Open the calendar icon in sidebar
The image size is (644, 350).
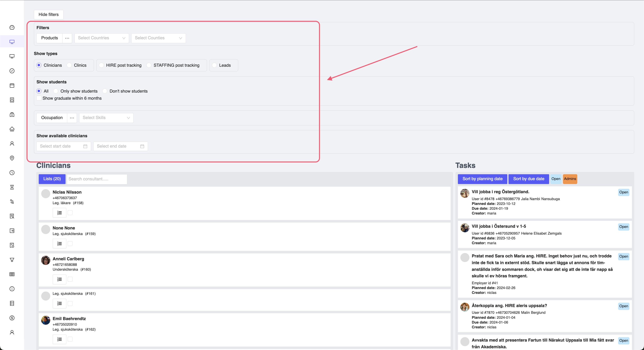(x=12, y=85)
